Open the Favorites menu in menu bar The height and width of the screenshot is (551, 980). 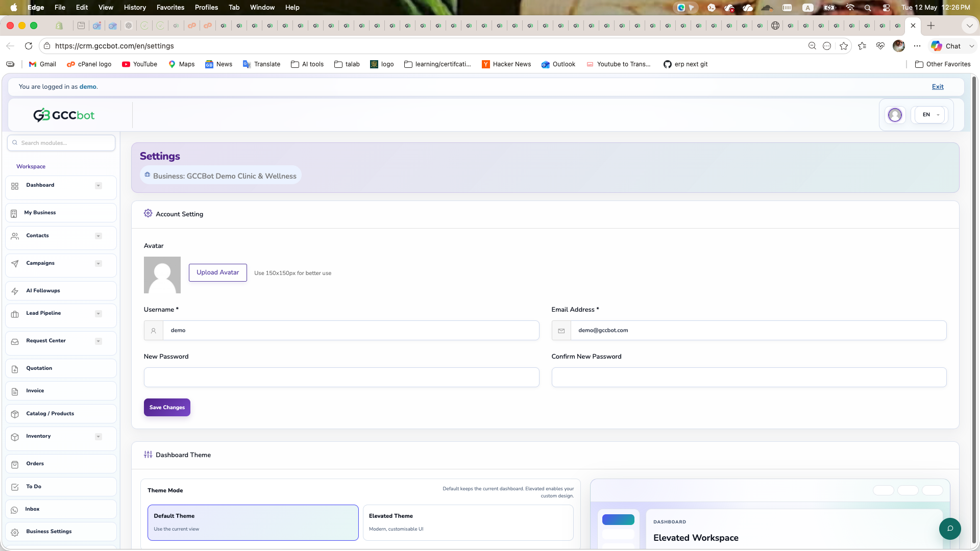(x=170, y=8)
